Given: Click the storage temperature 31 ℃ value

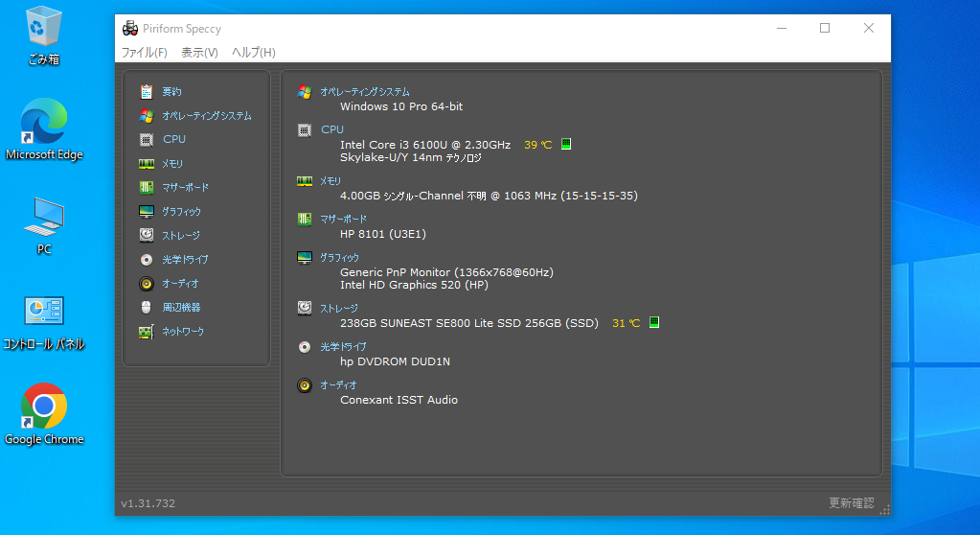Looking at the screenshot, I should point(627,323).
